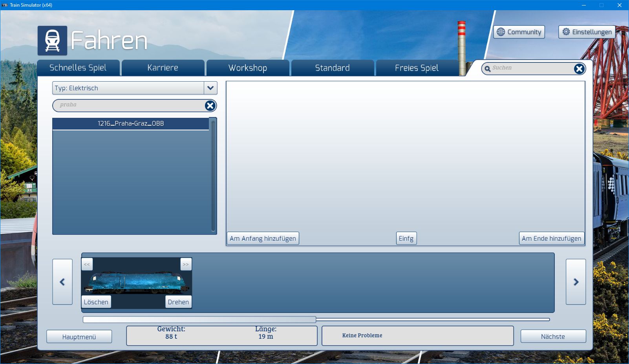The image size is (629, 364).
Task: Clear the Suchen search box
Action: click(x=579, y=69)
